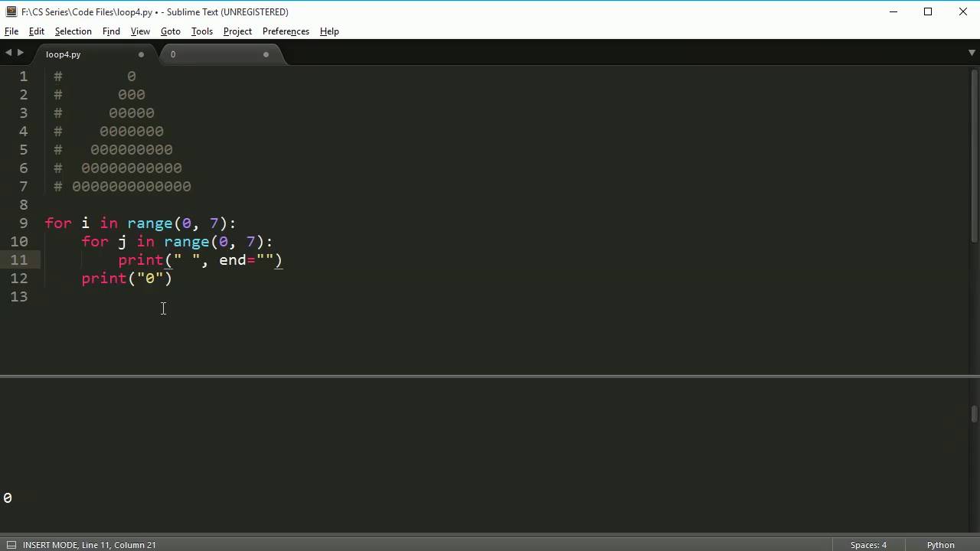Click the comment "0000000" on line 4
The width and height of the screenshot is (980, 551).
click(x=132, y=132)
